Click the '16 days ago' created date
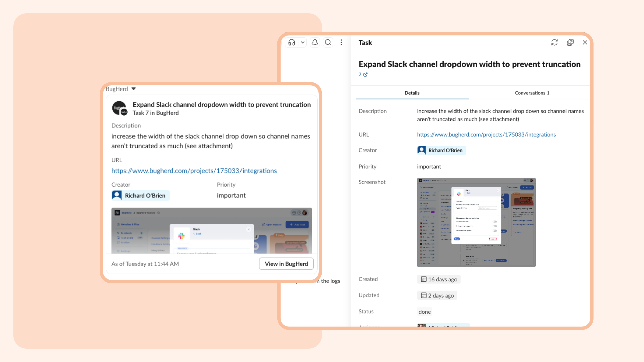Image resolution: width=644 pixels, height=362 pixels. click(439, 279)
